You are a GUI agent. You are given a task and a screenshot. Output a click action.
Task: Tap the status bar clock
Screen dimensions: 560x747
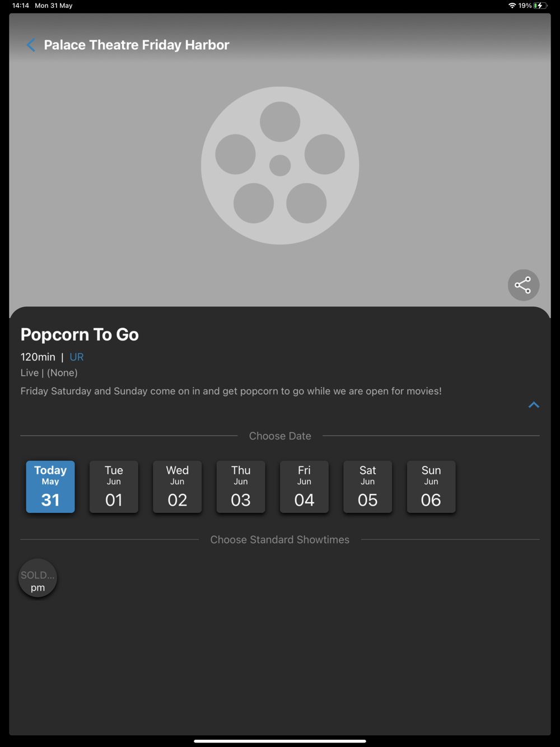(21, 6)
